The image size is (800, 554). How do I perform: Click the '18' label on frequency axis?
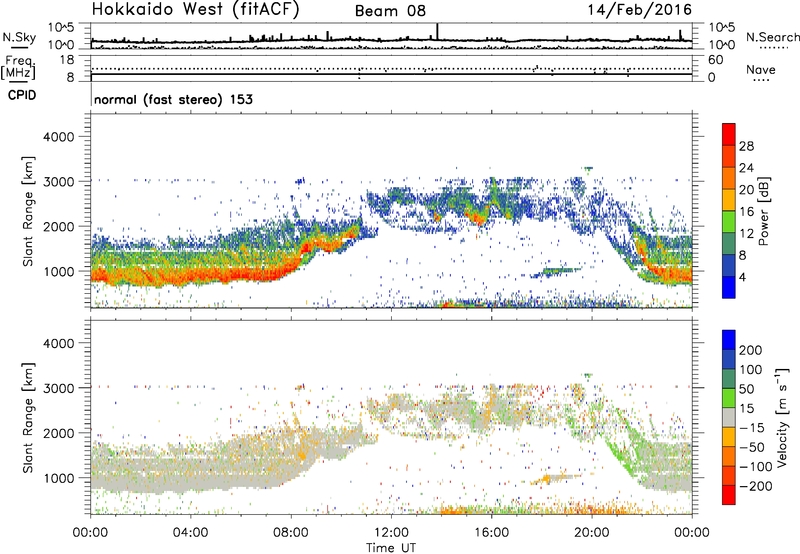(x=67, y=60)
